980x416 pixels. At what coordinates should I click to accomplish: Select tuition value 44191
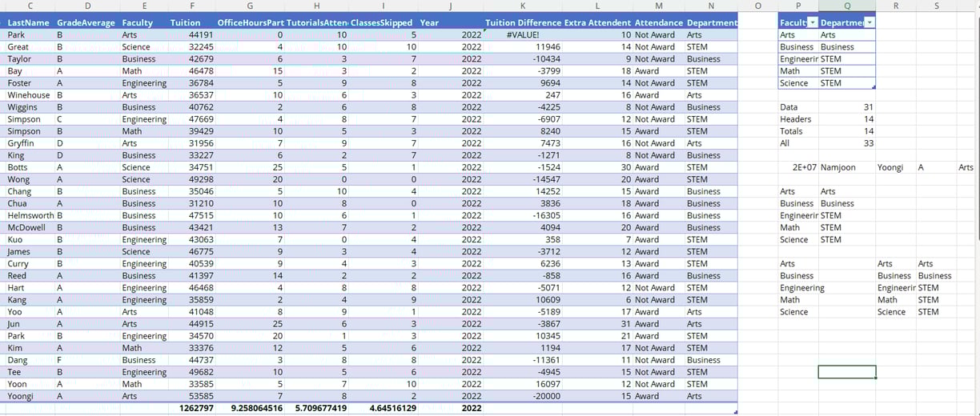(x=192, y=35)
